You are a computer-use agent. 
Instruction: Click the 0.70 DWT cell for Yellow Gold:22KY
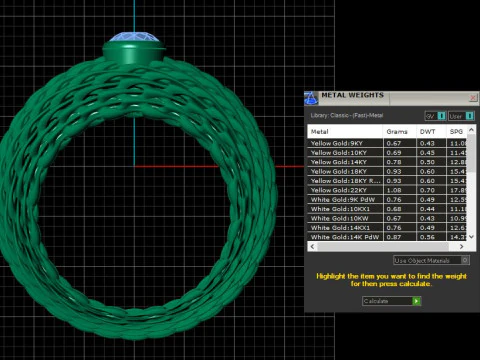point(431,190)
